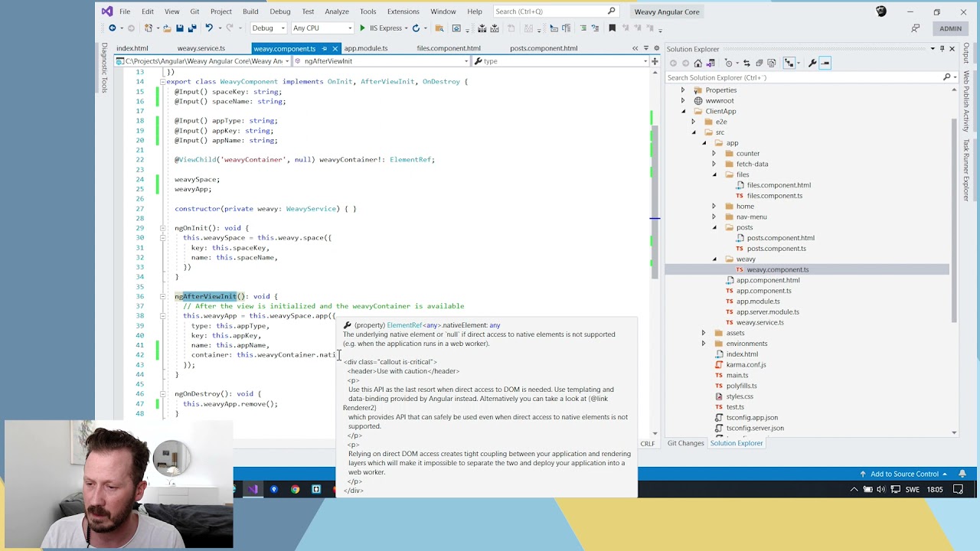Click Pending Changes Filter clock icon
Viewport: 980px width, 551px height.
point(729,63)
